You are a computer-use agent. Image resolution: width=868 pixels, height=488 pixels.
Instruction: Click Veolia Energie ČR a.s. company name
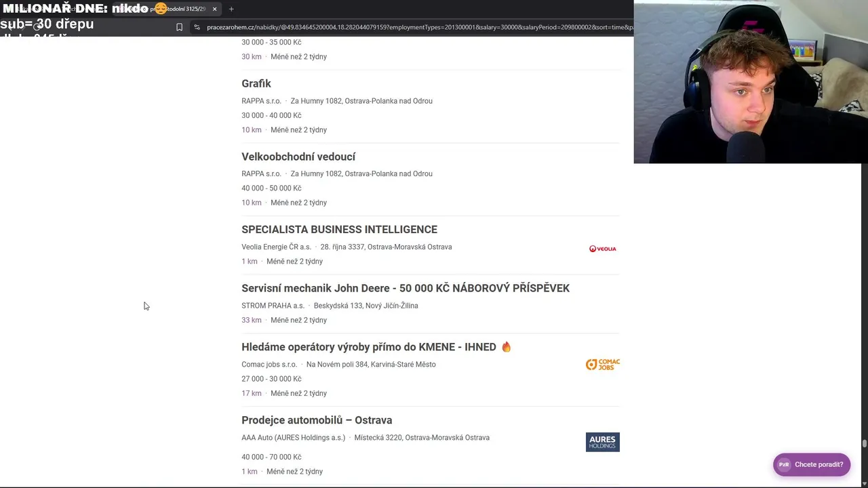point(276,247)
